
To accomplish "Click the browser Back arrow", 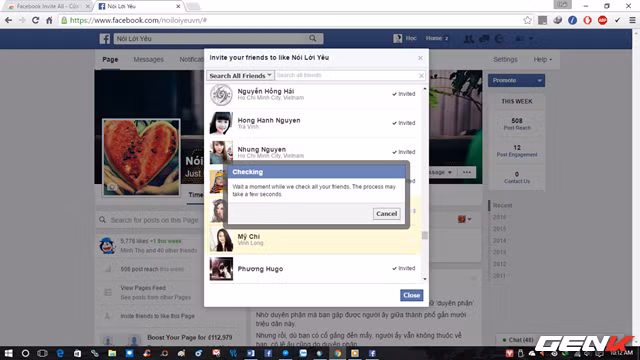I will pyautogui.click(x=9, y=20).
